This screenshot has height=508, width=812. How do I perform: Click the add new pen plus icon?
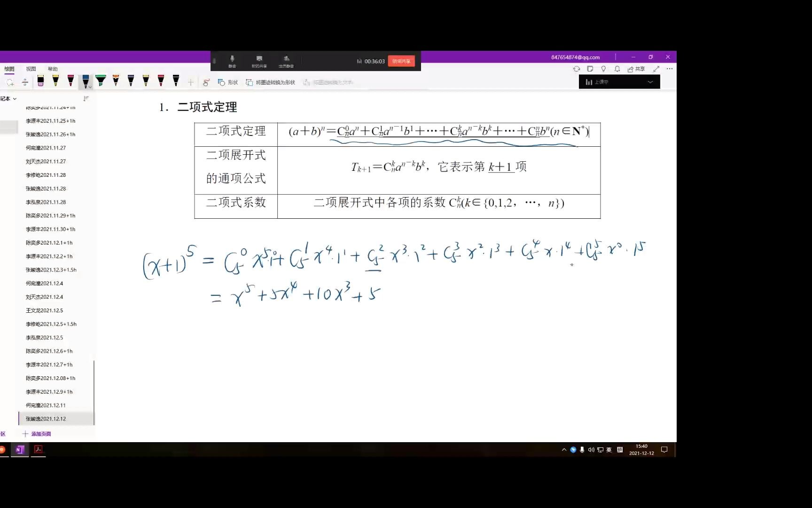pyautogui.click(x=190, y=82)
